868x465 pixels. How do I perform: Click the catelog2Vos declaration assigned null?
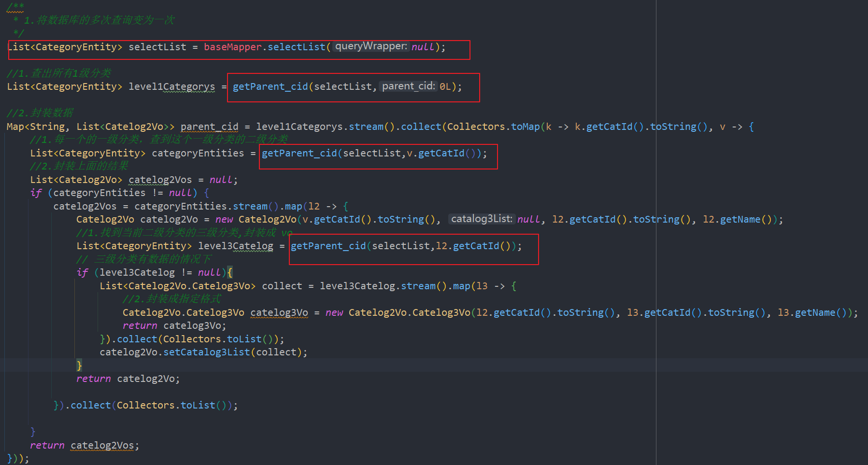pos(160,180)
